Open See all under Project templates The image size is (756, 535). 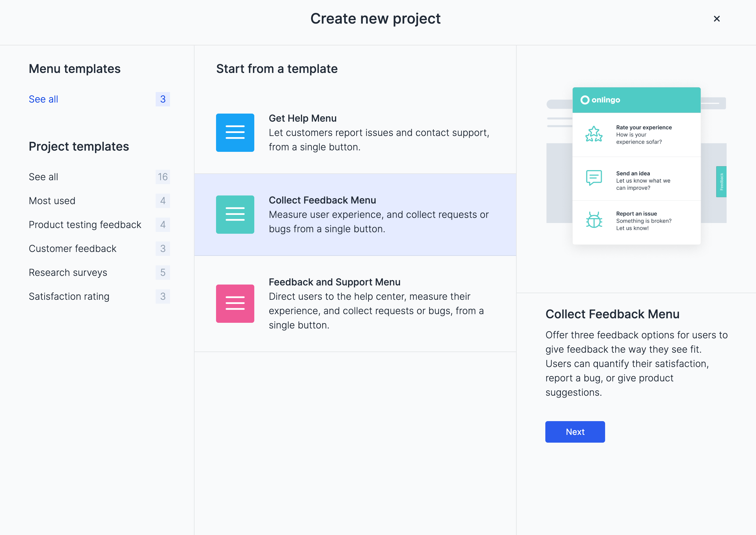(43, 177)
